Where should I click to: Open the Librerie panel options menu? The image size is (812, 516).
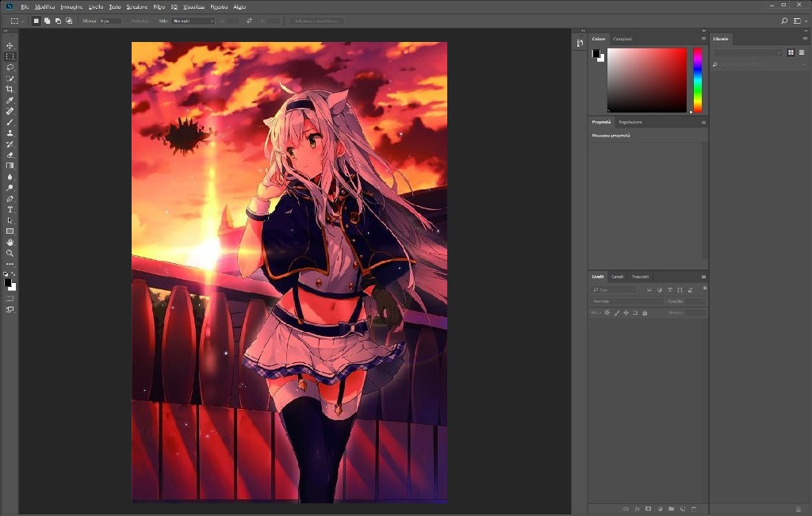(805, 39)
